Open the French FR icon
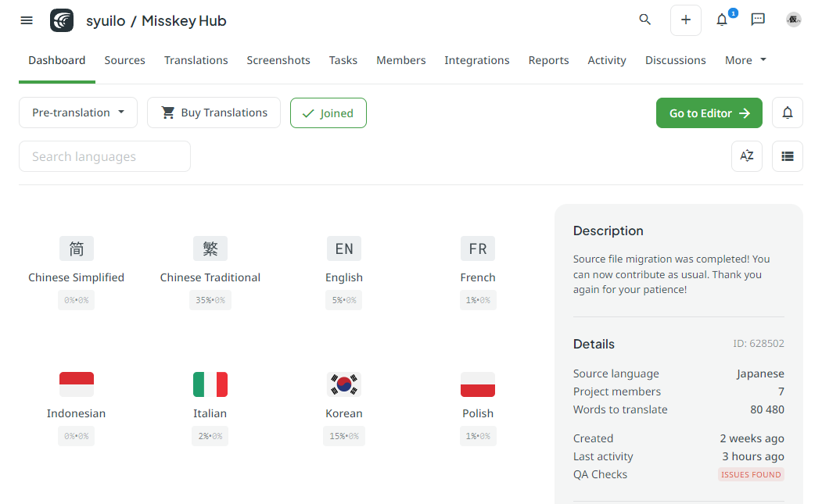822x504 pixels. [x=478, y=248]
